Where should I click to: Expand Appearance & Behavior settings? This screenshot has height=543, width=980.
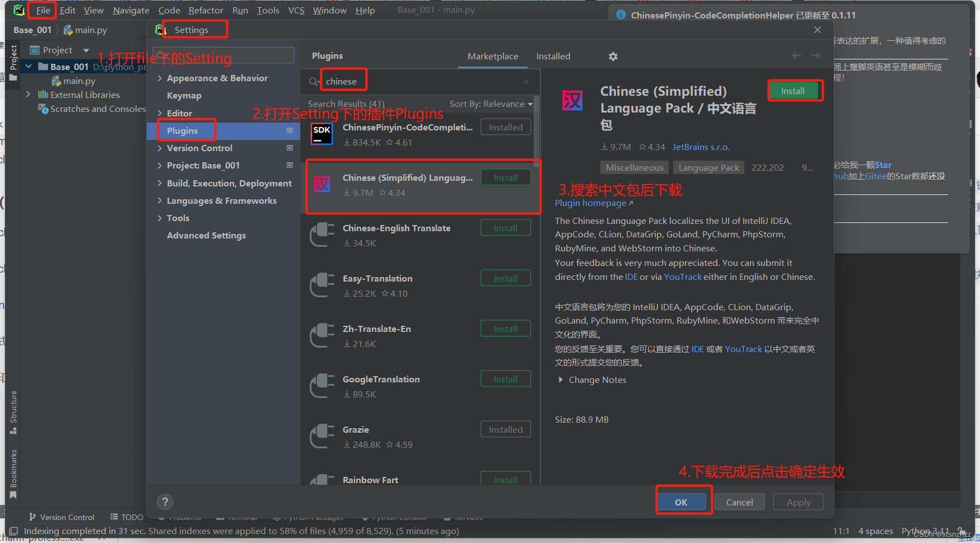tap(160, 78)
